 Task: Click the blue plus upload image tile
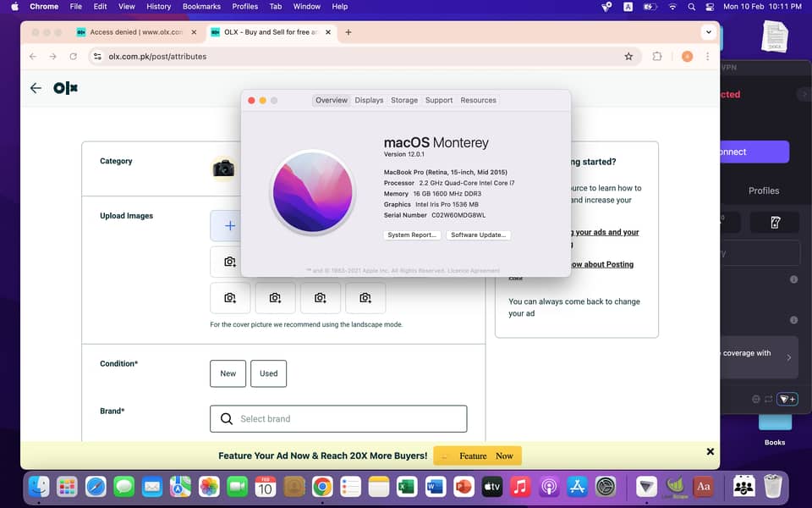[x=229, y=226]
